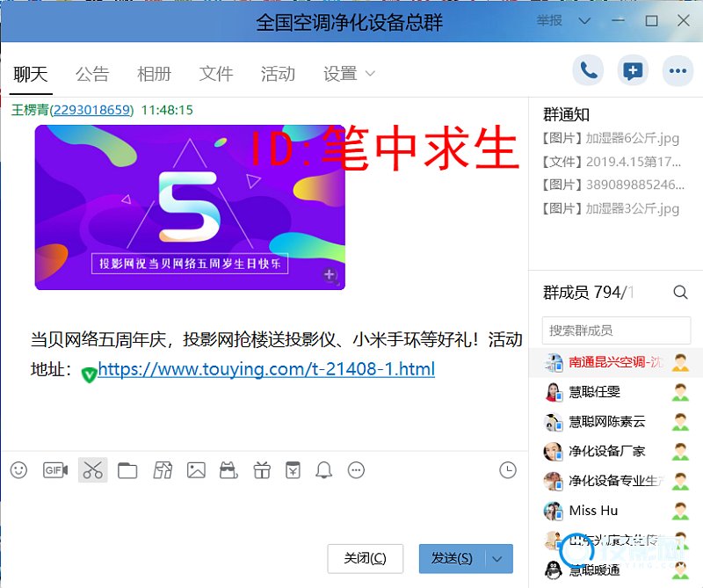Click the 搜索群成员 search field
Viewport: 703px width, 588px height.
[x=616, y=330]
